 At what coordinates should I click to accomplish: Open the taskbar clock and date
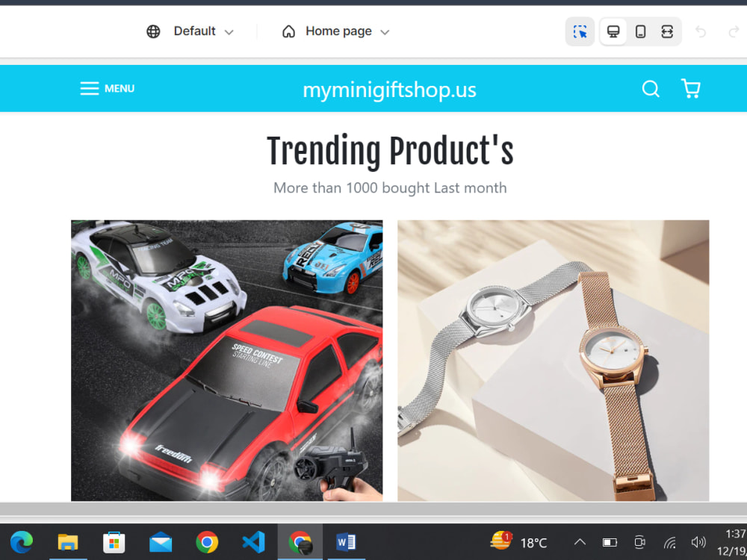(x=732, y=542)
